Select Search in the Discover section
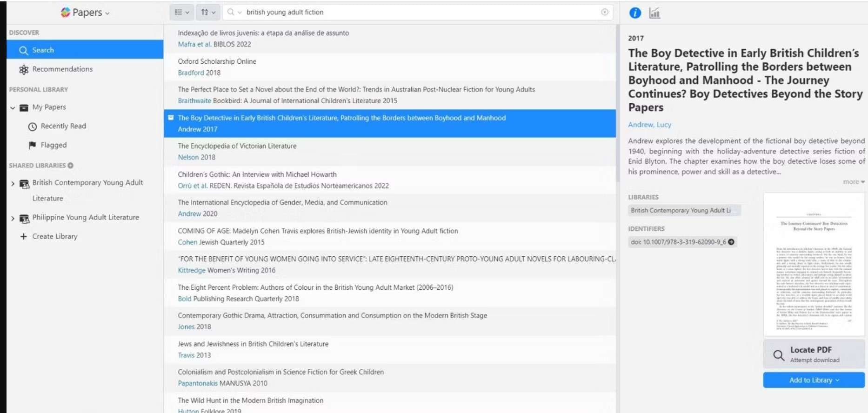The width and height of the screenshot is (868, 413). pos(85,50)
